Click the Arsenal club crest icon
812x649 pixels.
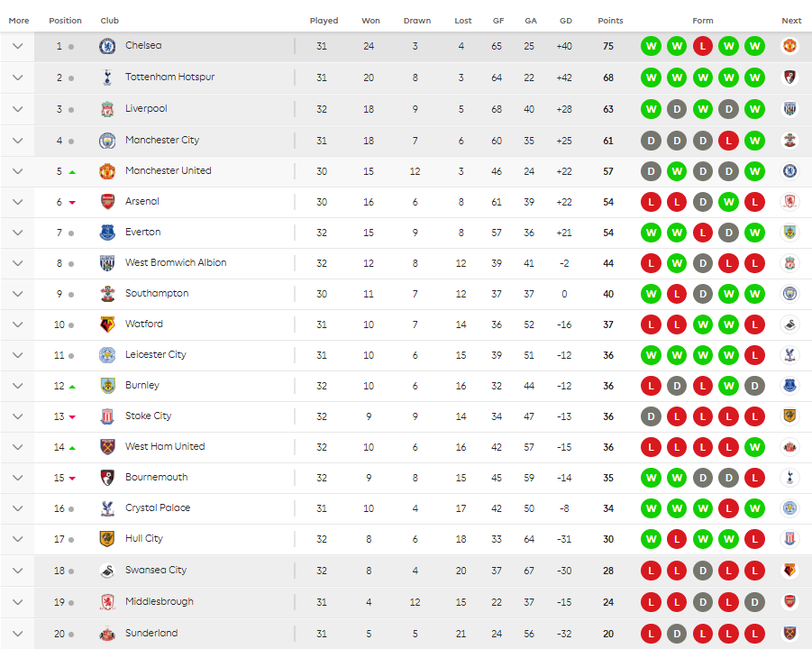point(107,202)
